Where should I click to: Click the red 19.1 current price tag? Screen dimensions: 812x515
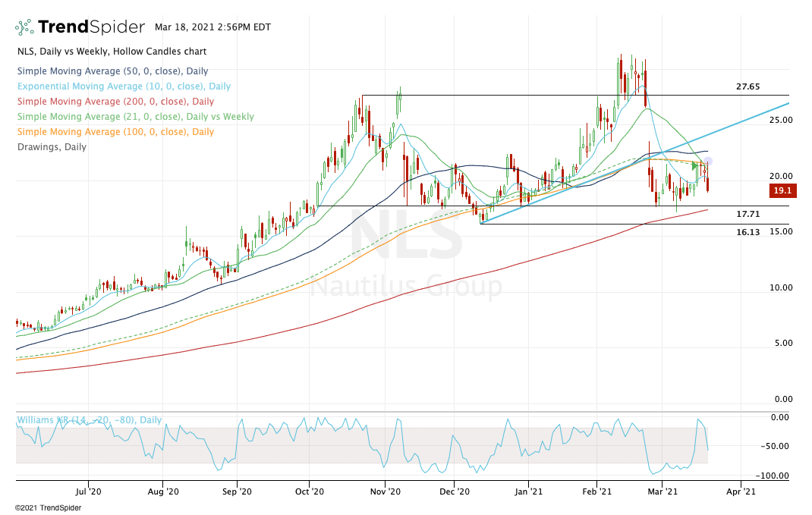pyautogui.click(x=782, y=190)
